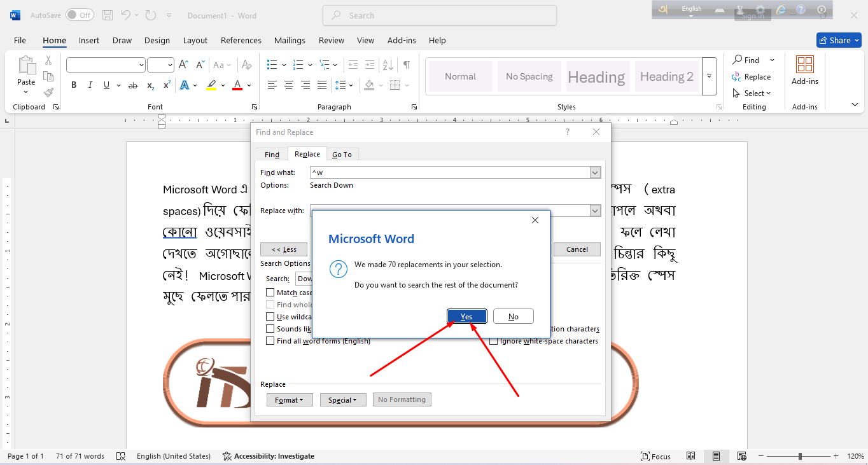Click the Show/Hide paragraph marks icon

pyautogui.click(x=405, y=64)
